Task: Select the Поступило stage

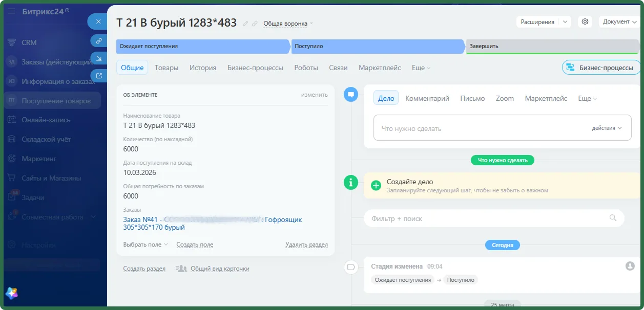Action: 378,46
